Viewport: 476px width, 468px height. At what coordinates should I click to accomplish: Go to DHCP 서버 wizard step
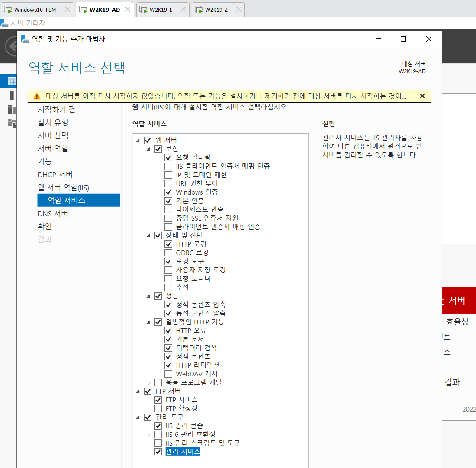tap(55, 174)
